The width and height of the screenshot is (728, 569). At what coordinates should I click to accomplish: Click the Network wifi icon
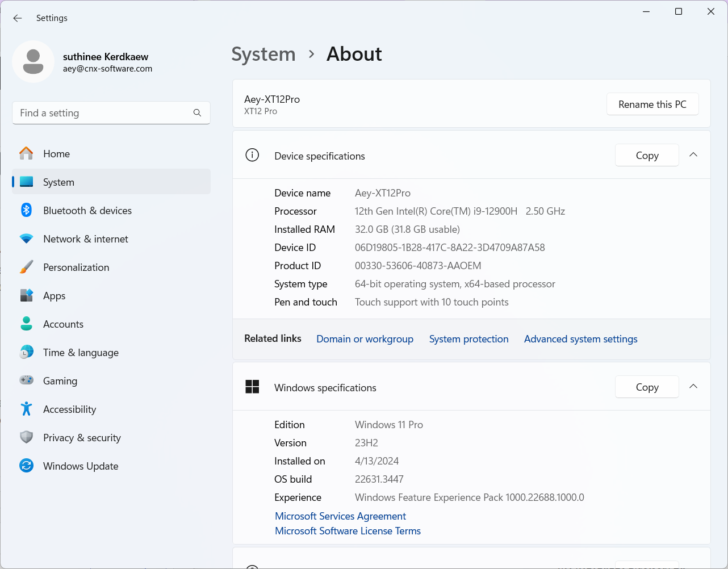point(26,239)
